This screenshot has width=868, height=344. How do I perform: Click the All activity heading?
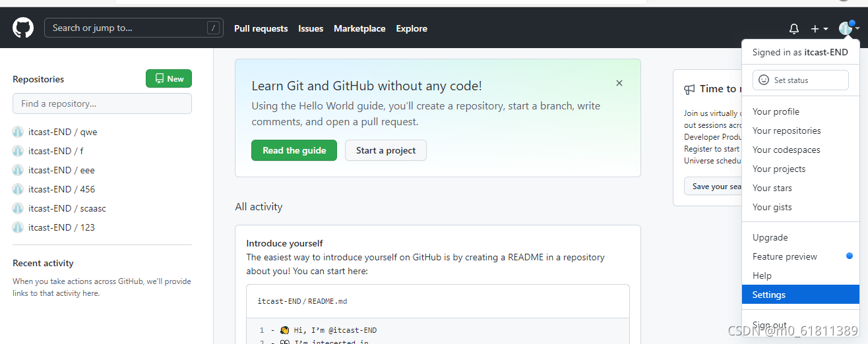259,206
